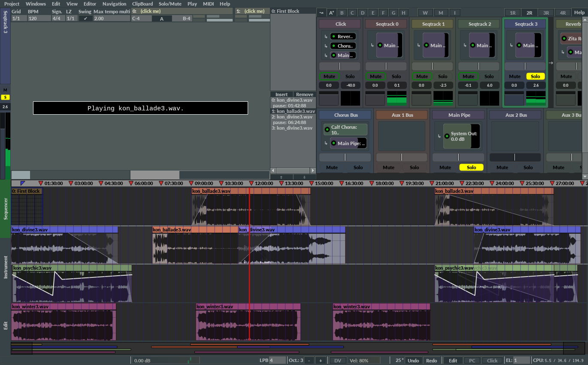
Task: Decrease the octave with the minus button
Action: coord(309,361)
